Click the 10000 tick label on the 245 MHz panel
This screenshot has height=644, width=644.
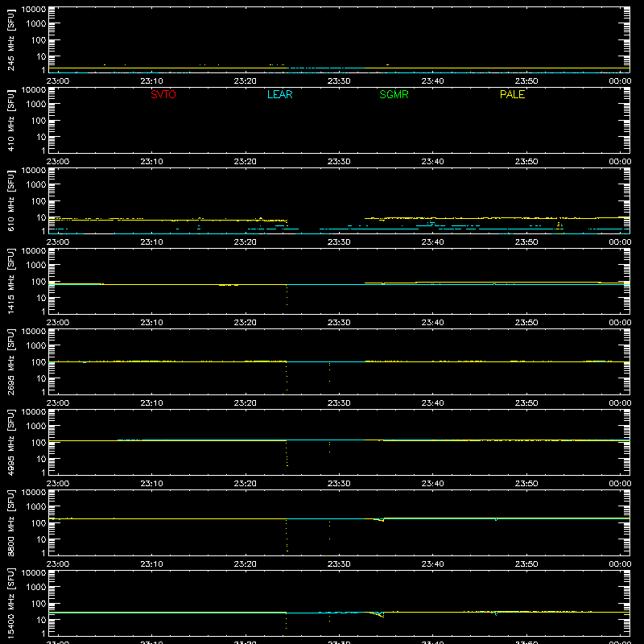(x=34, y=10)
